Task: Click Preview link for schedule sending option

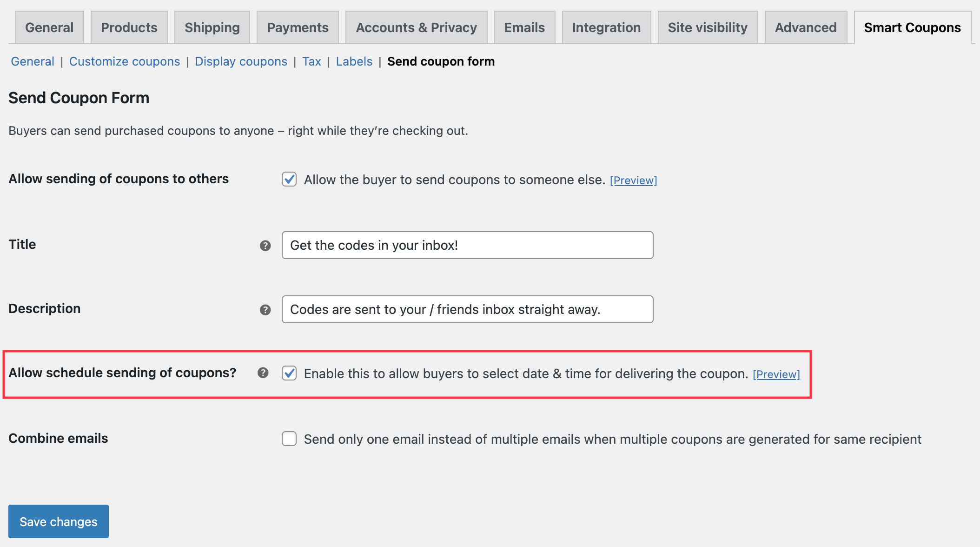Action: click(x=776, y=374)
